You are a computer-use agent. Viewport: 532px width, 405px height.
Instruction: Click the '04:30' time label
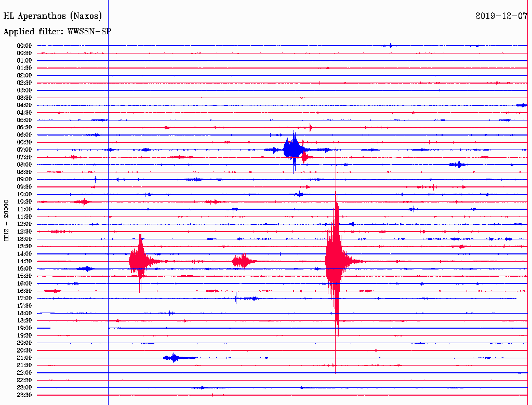coord(24,113)
